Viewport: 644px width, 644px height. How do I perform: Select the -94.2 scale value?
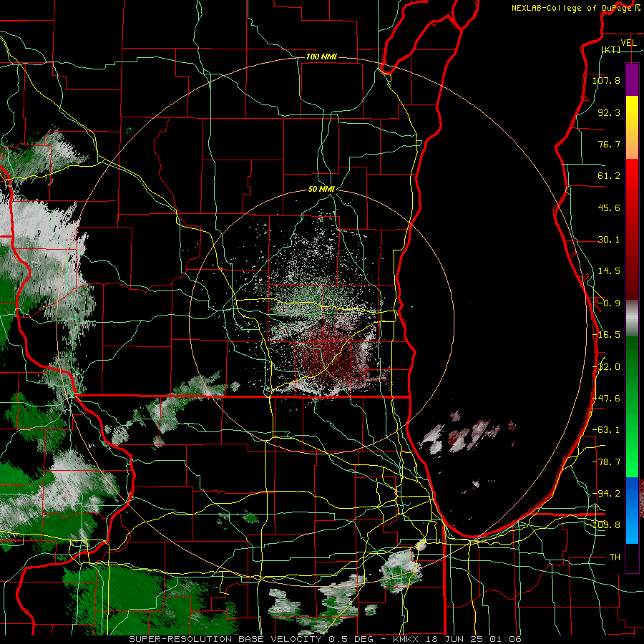pyautogui.click(x=606, y=494)
